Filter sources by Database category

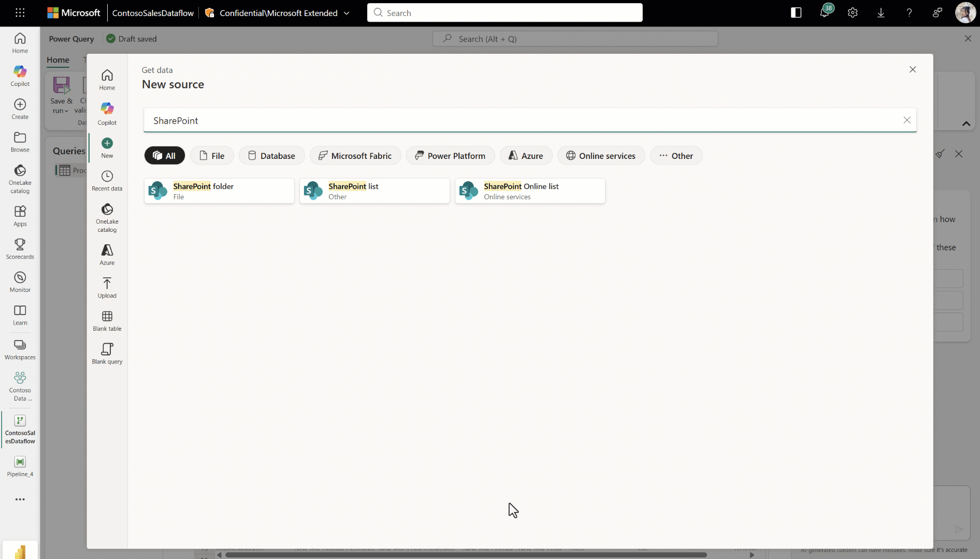(271, 156)
